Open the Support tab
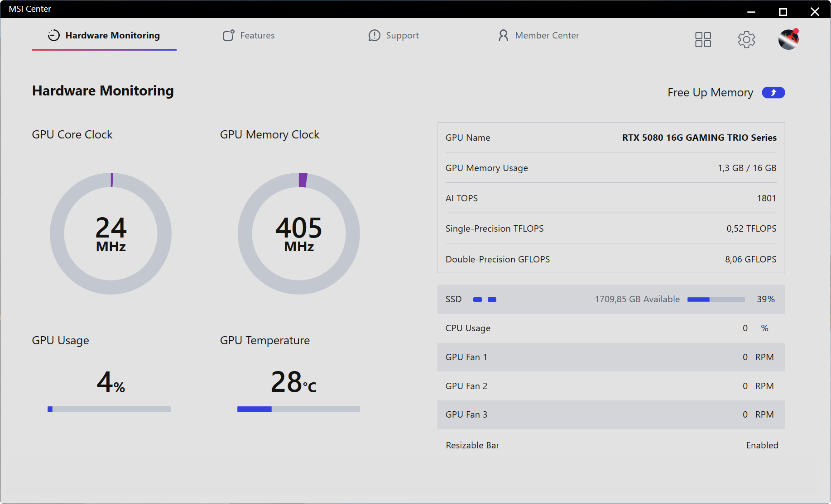Screen dimensions: 831x504 pyautogui.click(x=394, y=35)
